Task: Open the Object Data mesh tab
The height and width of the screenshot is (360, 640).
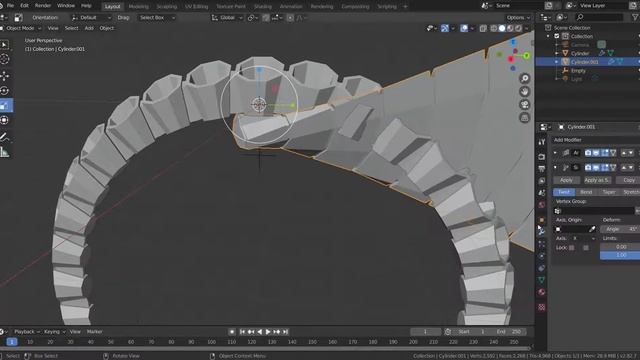Action: tap(542, 280)
